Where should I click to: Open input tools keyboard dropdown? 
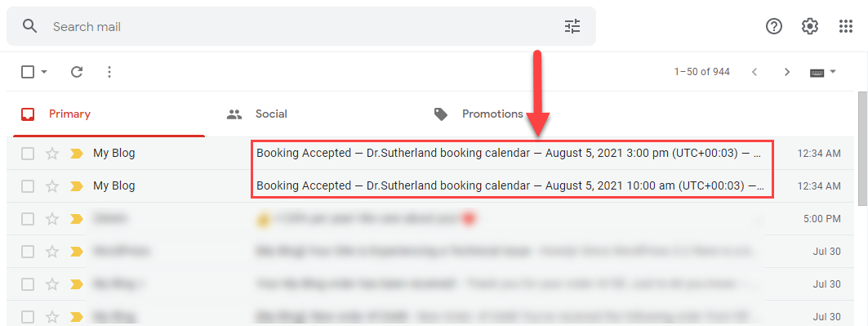point(822,72)
